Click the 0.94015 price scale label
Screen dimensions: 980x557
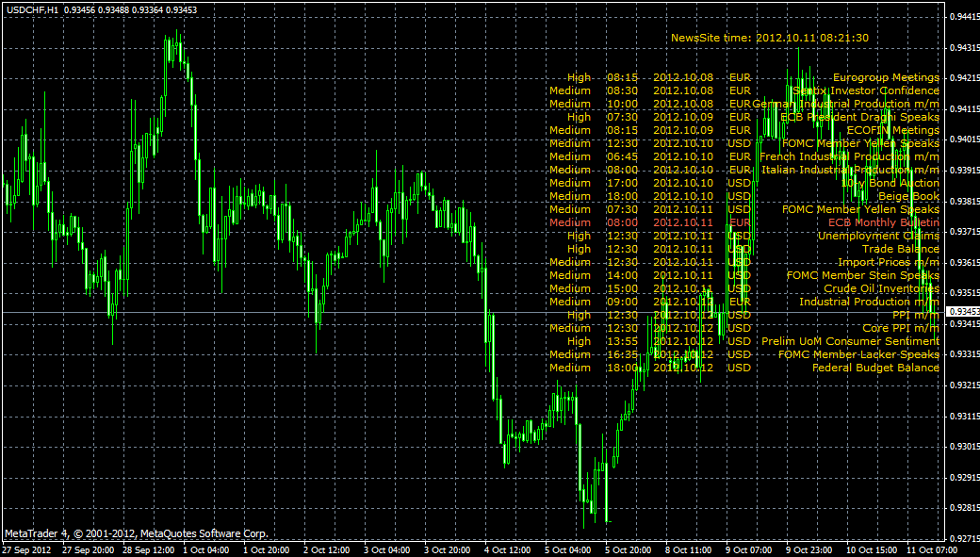click(x=964, y=139)
